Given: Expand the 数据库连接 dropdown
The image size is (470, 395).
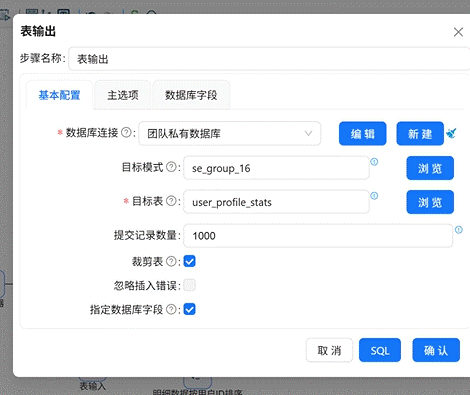Looking at the screenshot, I should 230,134.
